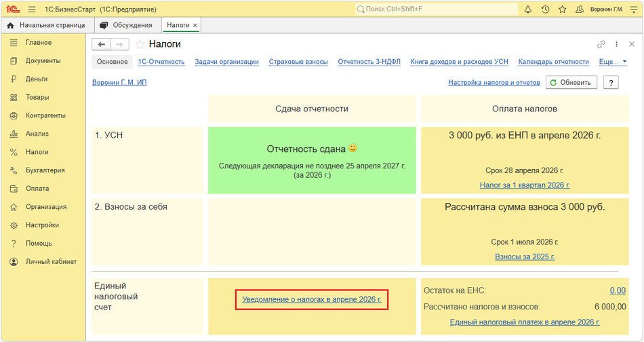This screenshot has height=342, width=644.
Task: Open Настройка налогов и отчетов link
Action: (x=494, y=82)
